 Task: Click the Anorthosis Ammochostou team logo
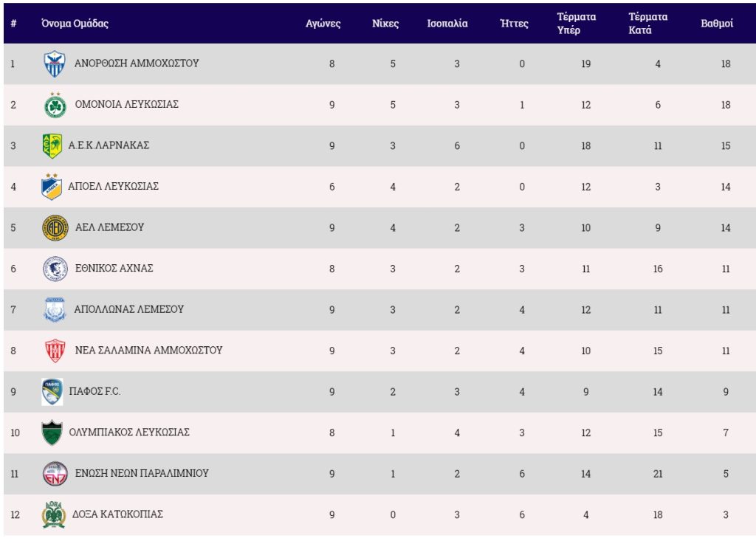pyautogui.click(x=55, y=64)
